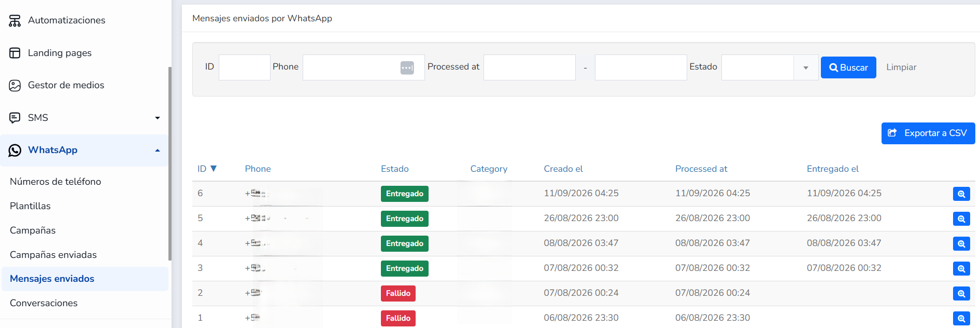Click the Processed at end date field

[x=641, y=67]
